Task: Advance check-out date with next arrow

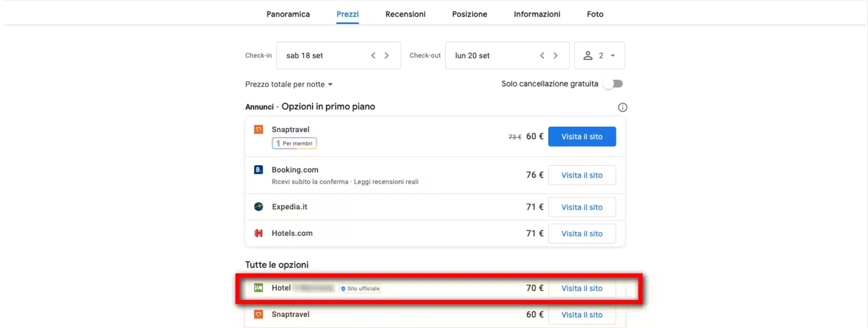Action: click(x=556, y=56)
